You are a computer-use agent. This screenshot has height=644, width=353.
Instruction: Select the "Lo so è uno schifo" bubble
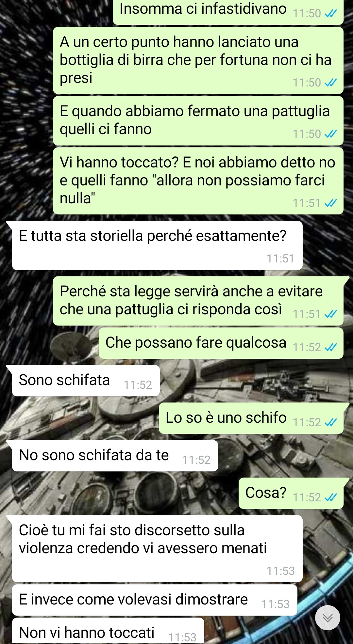pos(251,418)
